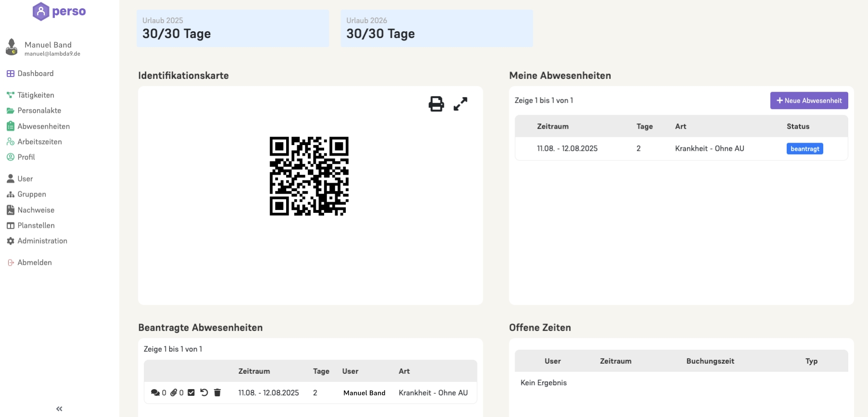Open comments for the requested absence
The width and height of the screenshot is (868, 417).
(x=155, y=392)
